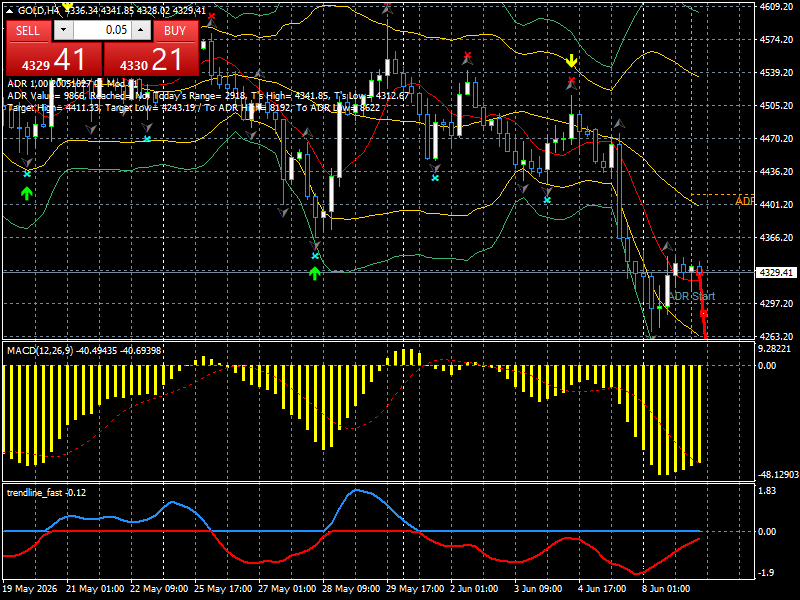Select cyan x marker below 3 Jun candles
Viewport: 800px width, 600px height.
click(x=547, y=199)
